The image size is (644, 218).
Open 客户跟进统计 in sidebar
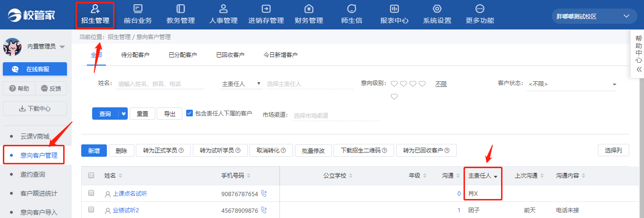(39, 193)
